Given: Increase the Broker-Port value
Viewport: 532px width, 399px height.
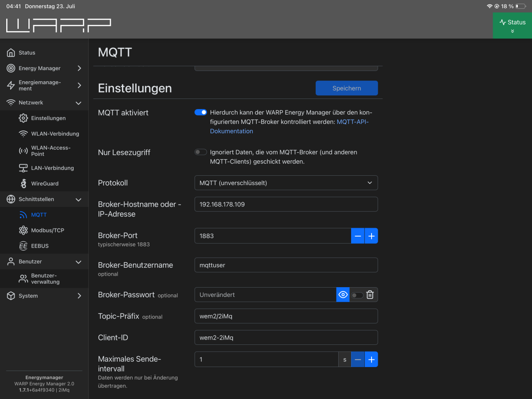Looking at the screenshot, I should 372,236.
